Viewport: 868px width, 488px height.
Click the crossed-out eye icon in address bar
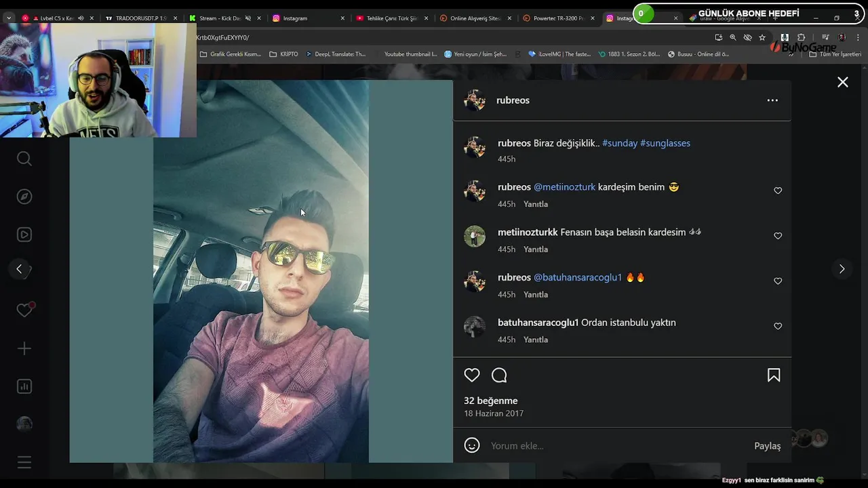click(x=747, y=38)
